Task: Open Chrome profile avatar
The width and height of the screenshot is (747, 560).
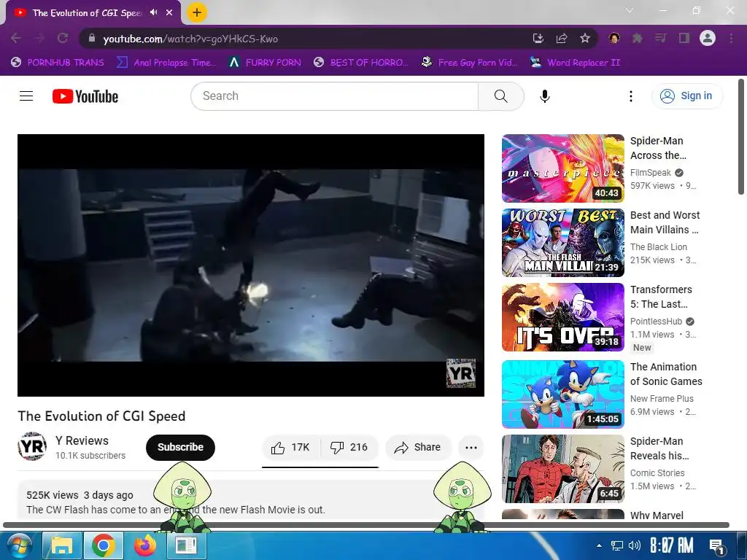Action: 708,38
